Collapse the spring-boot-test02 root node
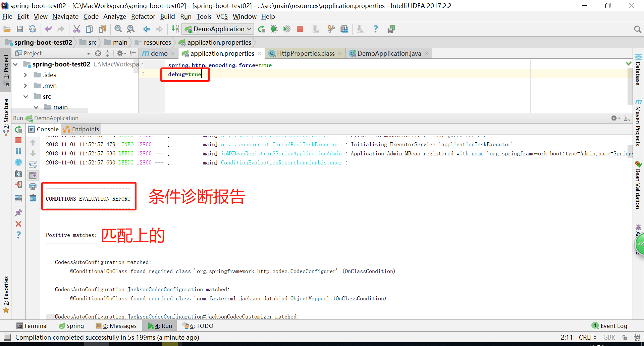The image size is (644, 346). [x=15, y=64]
